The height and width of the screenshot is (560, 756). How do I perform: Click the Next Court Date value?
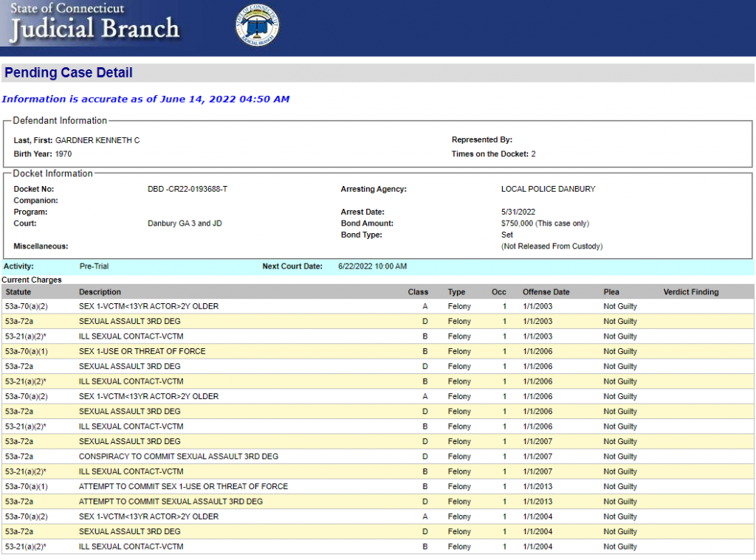[x=372, y=266]
